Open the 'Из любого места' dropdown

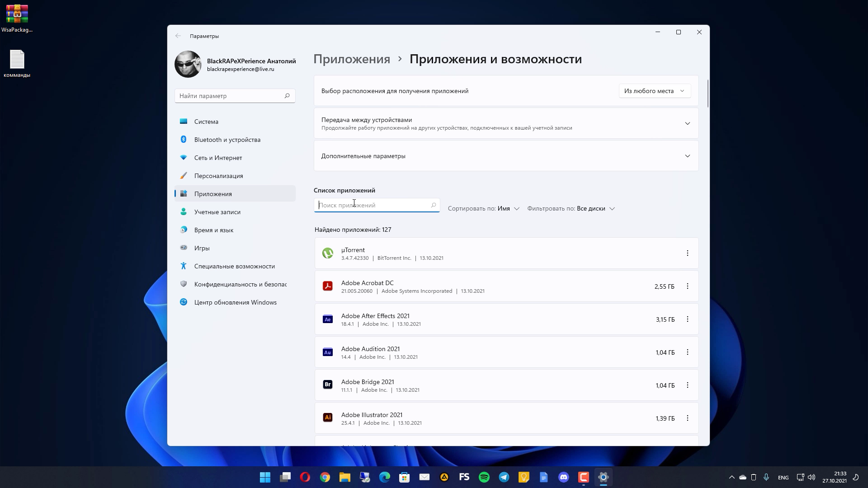click(654, 91)
